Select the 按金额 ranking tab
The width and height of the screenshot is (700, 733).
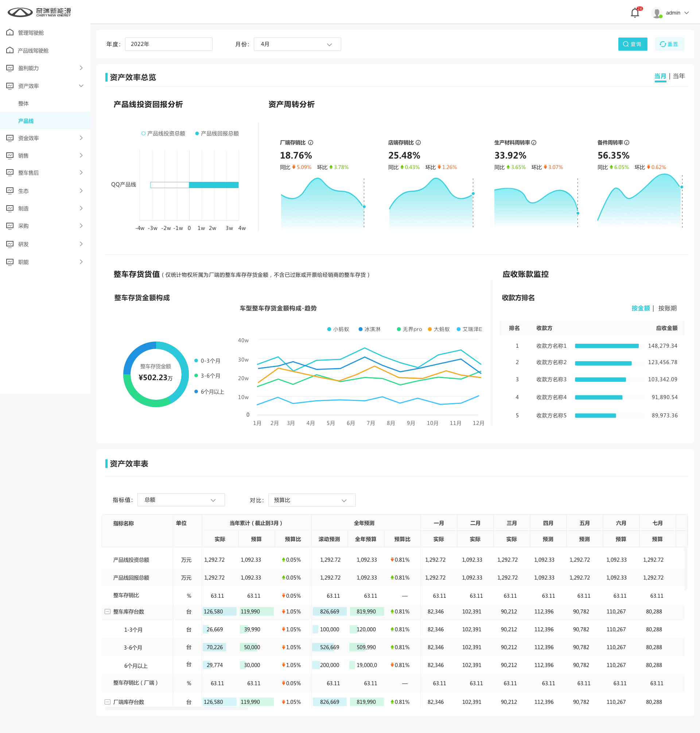click(x=641, y=308)
